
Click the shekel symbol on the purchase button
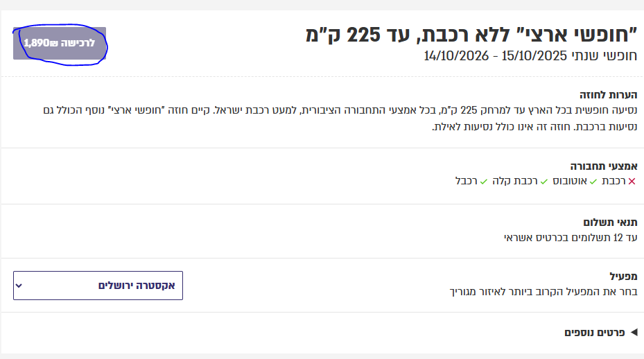coord(55,43)
